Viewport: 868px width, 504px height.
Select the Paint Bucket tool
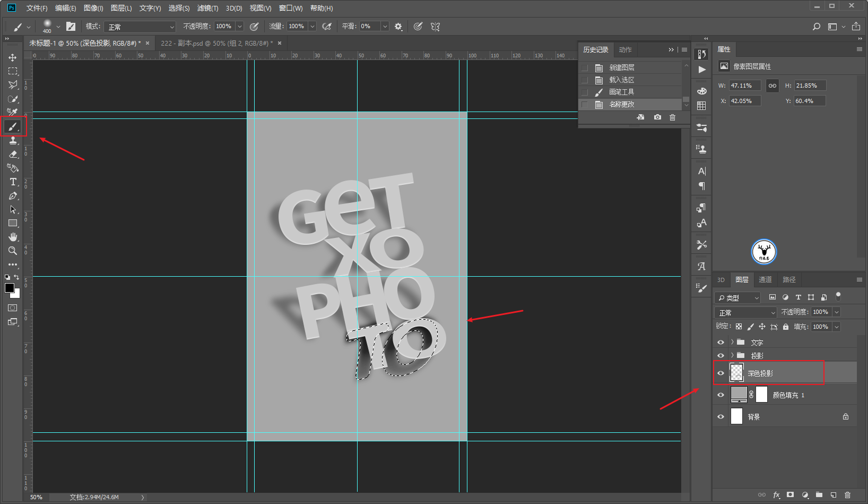(x=13, y=168)
